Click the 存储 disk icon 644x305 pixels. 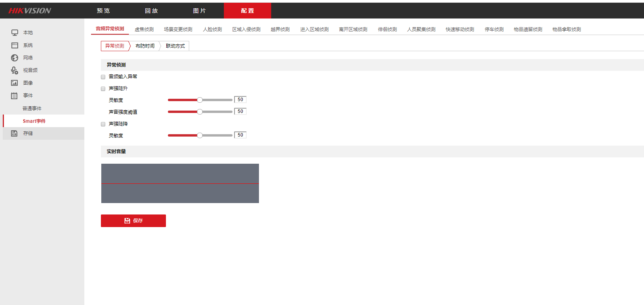pyautogui.click(x=15, y=133)
